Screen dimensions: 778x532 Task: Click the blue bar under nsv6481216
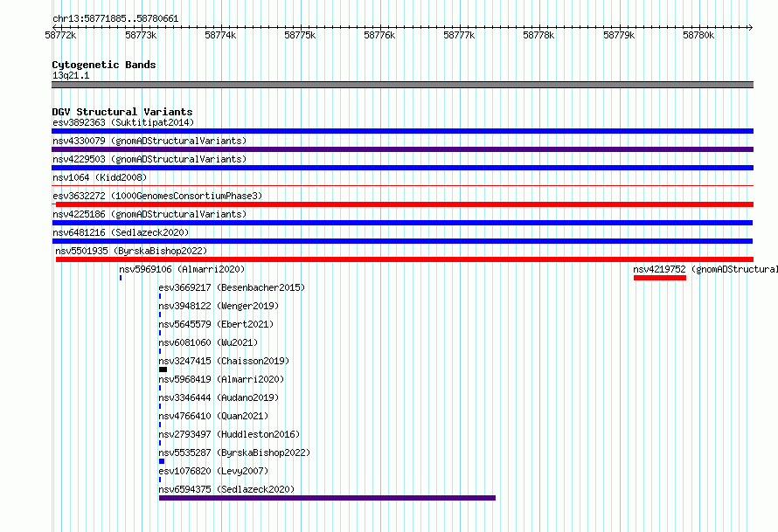[402, 241]
